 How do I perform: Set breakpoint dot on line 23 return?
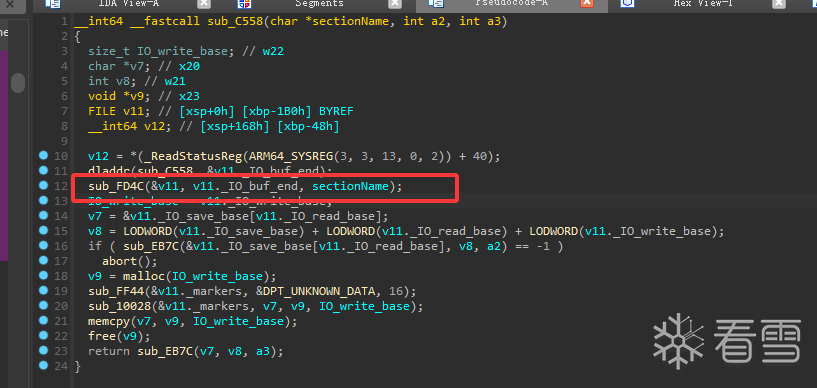(44, 351)
